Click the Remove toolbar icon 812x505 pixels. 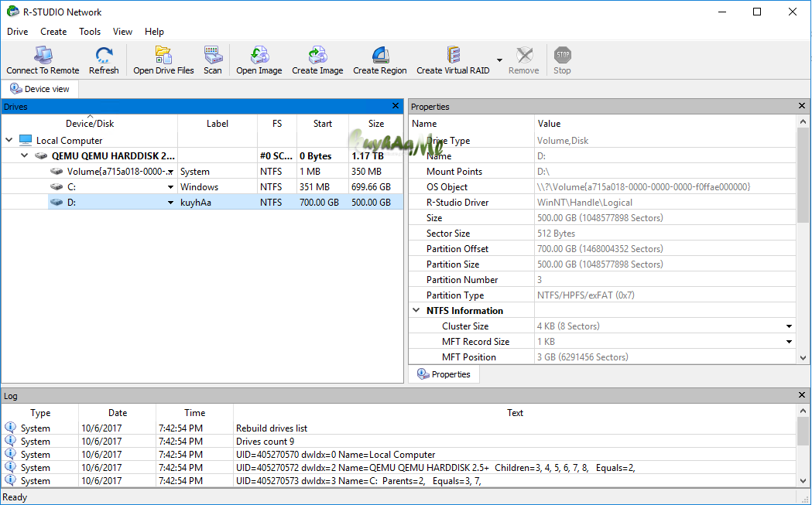point(524,54)
